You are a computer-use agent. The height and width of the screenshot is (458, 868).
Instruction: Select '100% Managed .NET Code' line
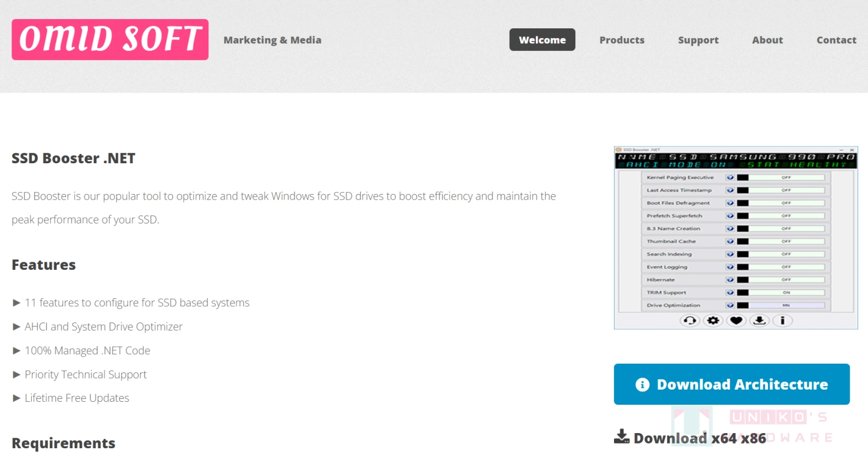pyautogui.click(x=81, y=350)
